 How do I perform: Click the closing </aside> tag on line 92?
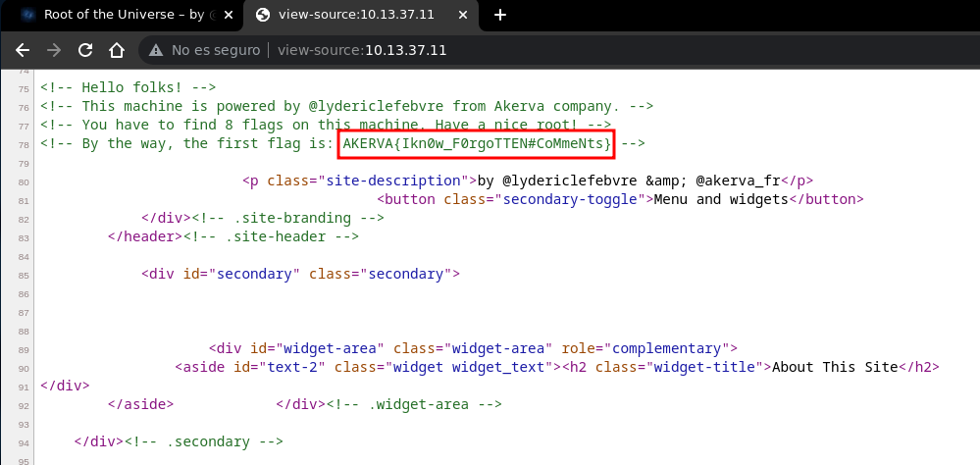tap(140, 404)
